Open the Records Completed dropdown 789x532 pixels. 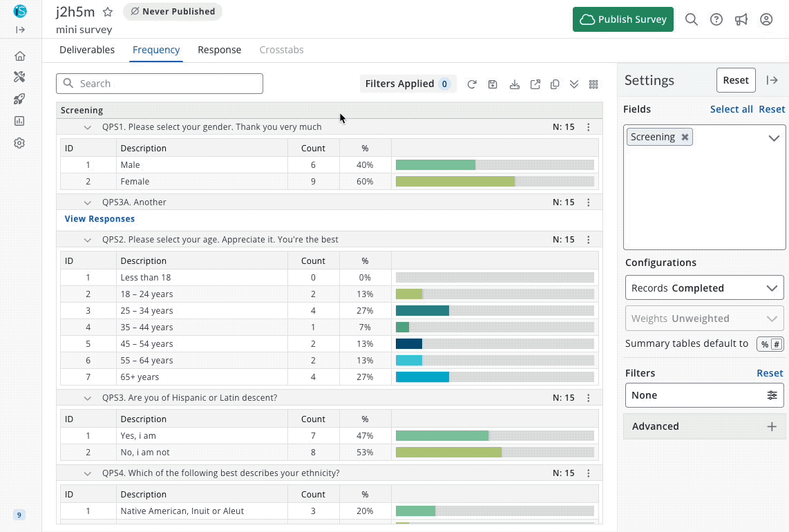click(704, 288)
